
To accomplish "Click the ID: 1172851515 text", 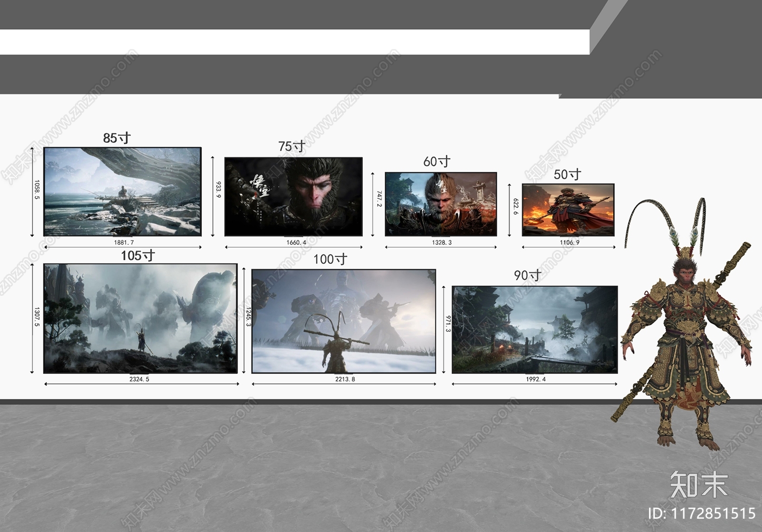I will tap(702, 513).
